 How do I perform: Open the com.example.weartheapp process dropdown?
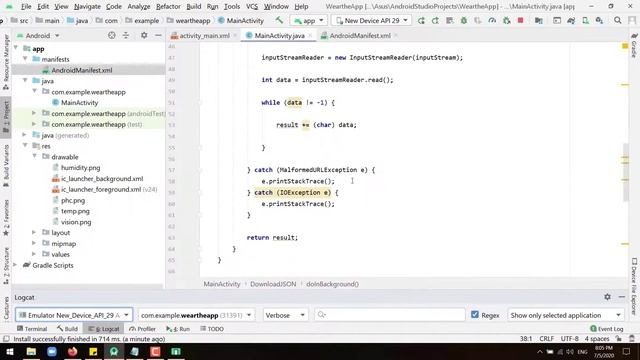coord(196,315)
